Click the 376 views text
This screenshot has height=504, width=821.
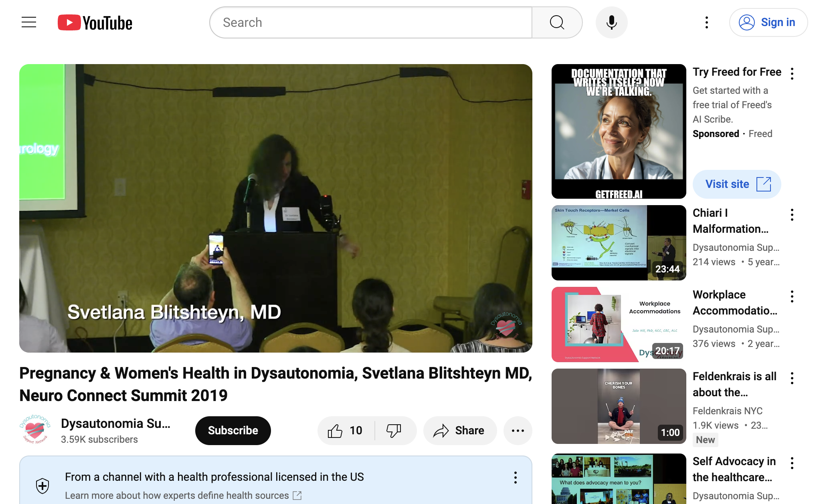tap(714, 344)
